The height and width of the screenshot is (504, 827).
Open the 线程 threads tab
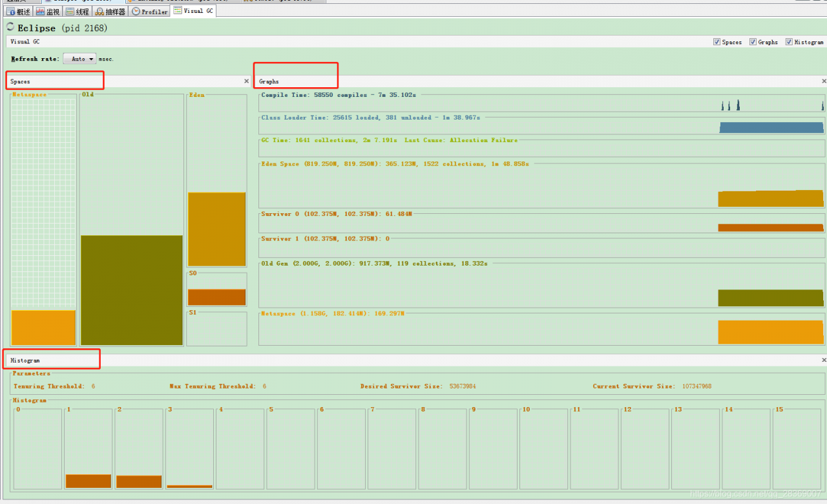point(78,12)
